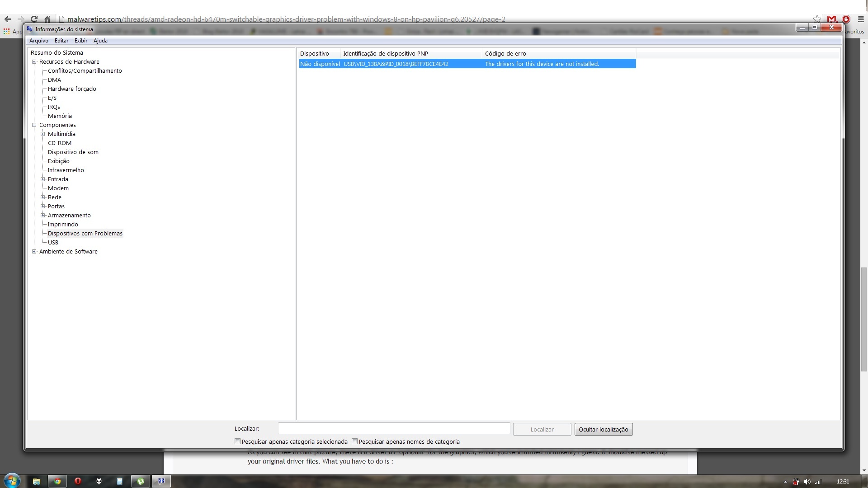The image size is (868, 488).
Task: Collapse the Recursos de Hardware node
Action: pos(34,62)
